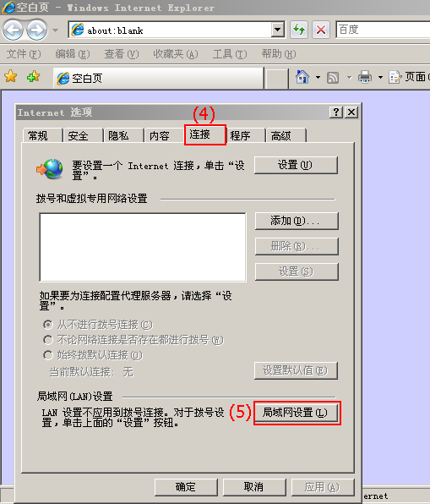Image resolution: width=430 pixels, height=504 pixels.
Task: Click the 添加(D)... button
Action: click(x=297, y=221)
